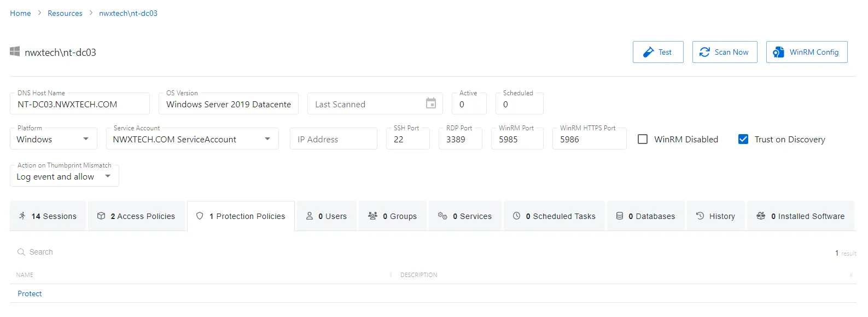Click the WinRM HTTPS Port field
The height and width of the screenshot is (317, 868).
(x=590, y=139)
